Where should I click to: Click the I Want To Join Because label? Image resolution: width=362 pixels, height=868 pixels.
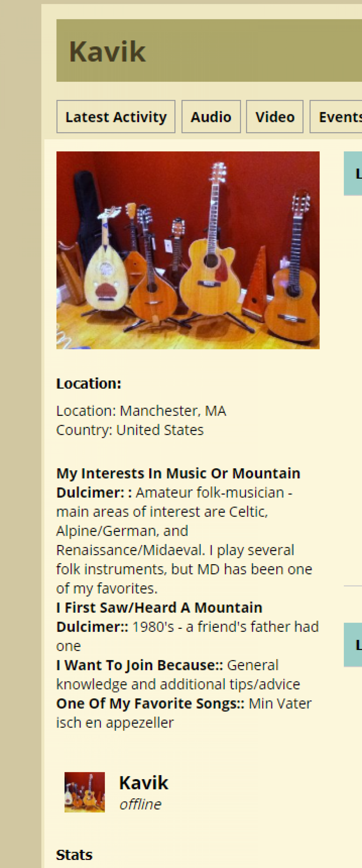pos(139,665)
